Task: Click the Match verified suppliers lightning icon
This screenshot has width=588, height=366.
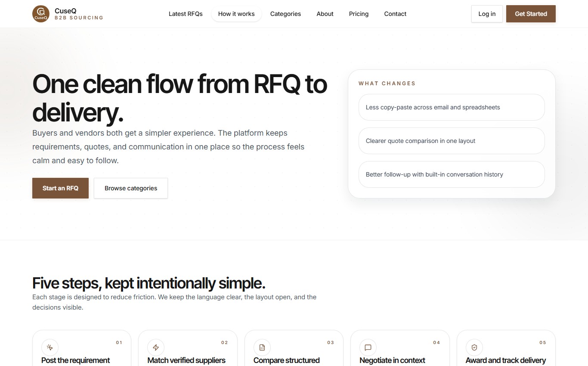Action: [x=156, y=347]
